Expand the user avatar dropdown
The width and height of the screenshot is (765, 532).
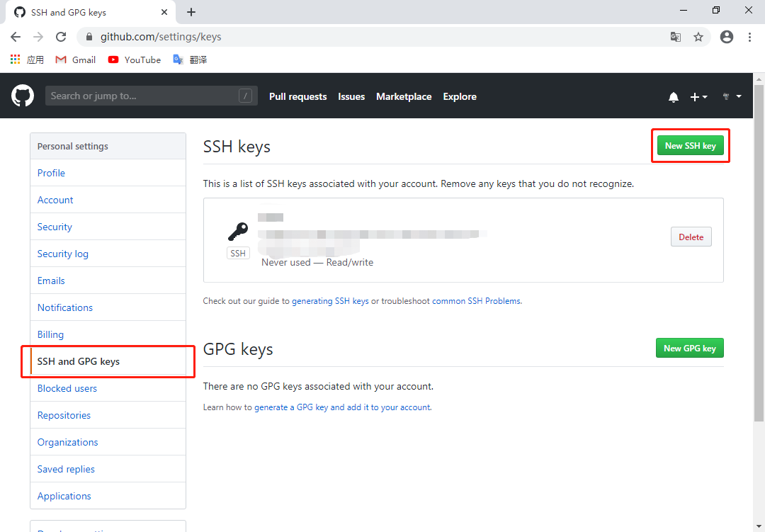point(732,96)
